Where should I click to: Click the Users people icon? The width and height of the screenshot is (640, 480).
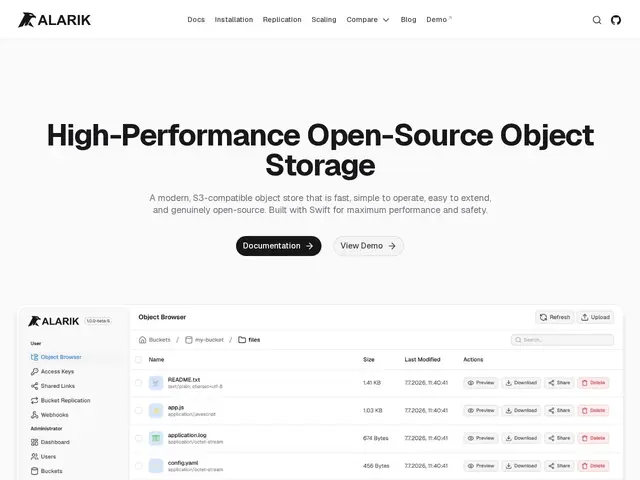pos(35,457)
